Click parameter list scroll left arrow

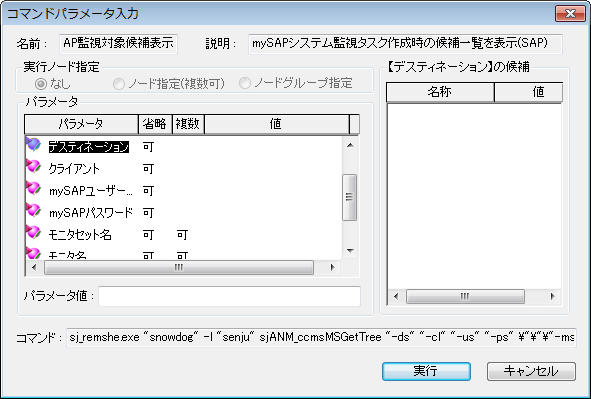[x=34, y=268]
